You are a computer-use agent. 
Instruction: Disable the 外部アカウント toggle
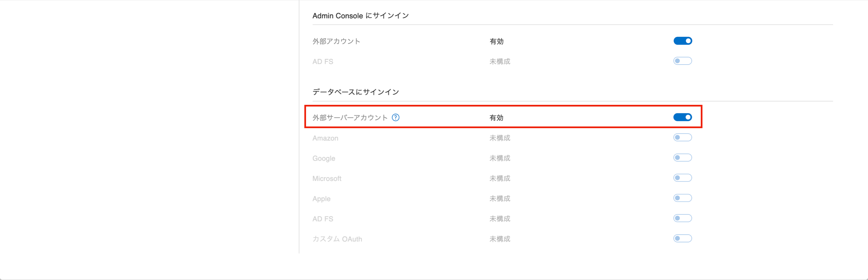coord(682,41)
